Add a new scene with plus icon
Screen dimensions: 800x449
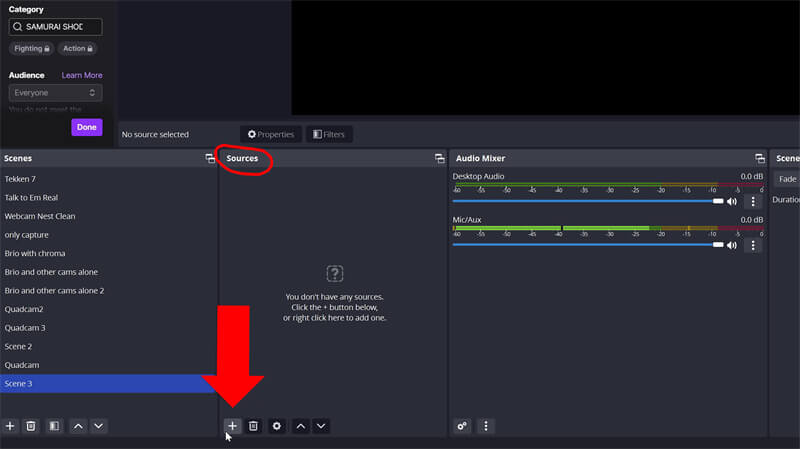click(x=10, y=426)
